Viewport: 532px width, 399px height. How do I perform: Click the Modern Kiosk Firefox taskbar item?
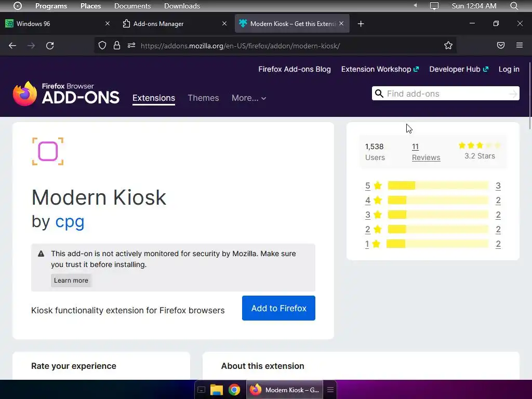click(x=285, y=390)
